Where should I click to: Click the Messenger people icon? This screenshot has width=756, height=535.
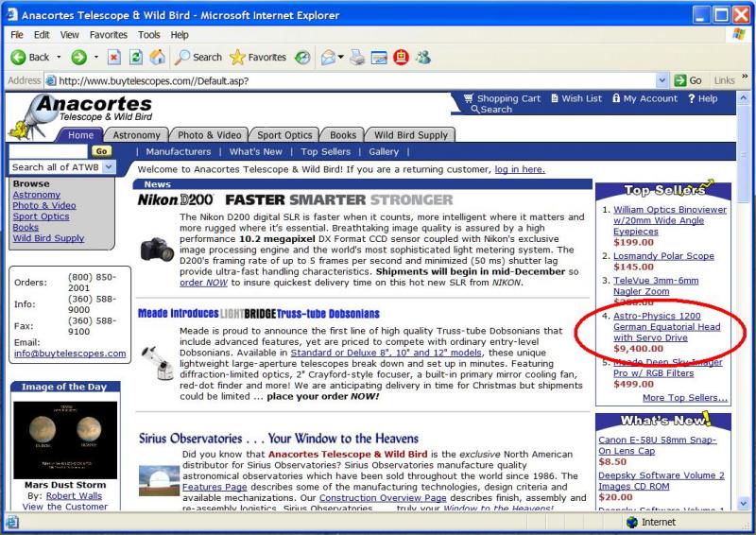[423, 58]
